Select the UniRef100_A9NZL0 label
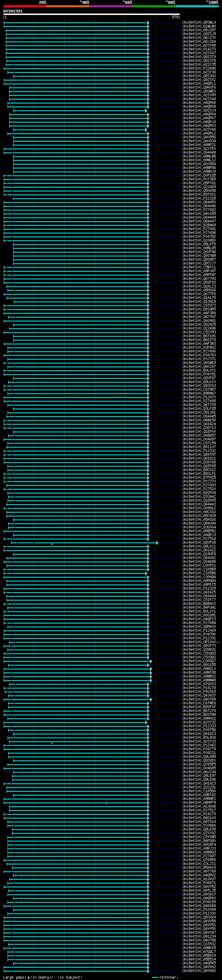The image size is (222, 980). point(199,669)
